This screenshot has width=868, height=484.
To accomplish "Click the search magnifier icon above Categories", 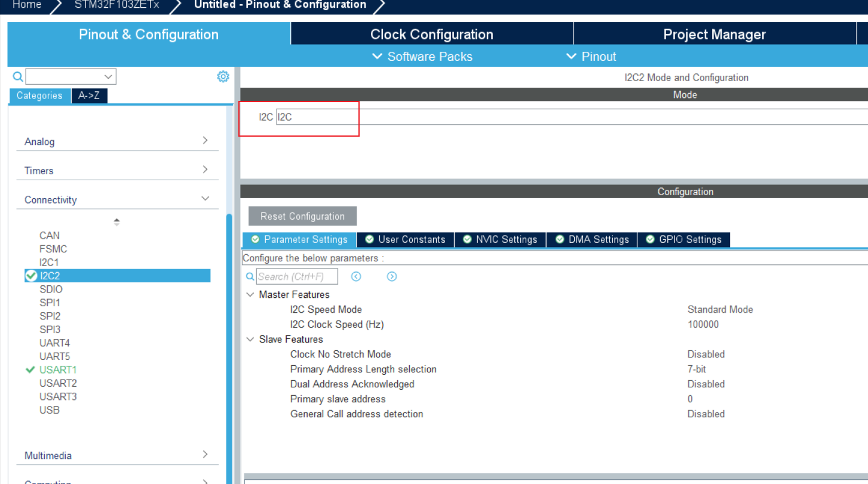I will click(x=18, y=76).
